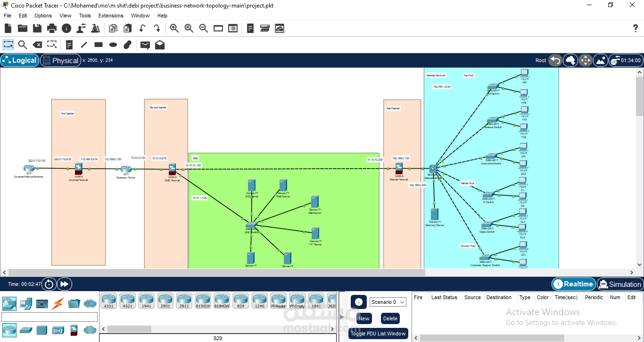Select the Draw Freeform tool

tap(127, 45)
